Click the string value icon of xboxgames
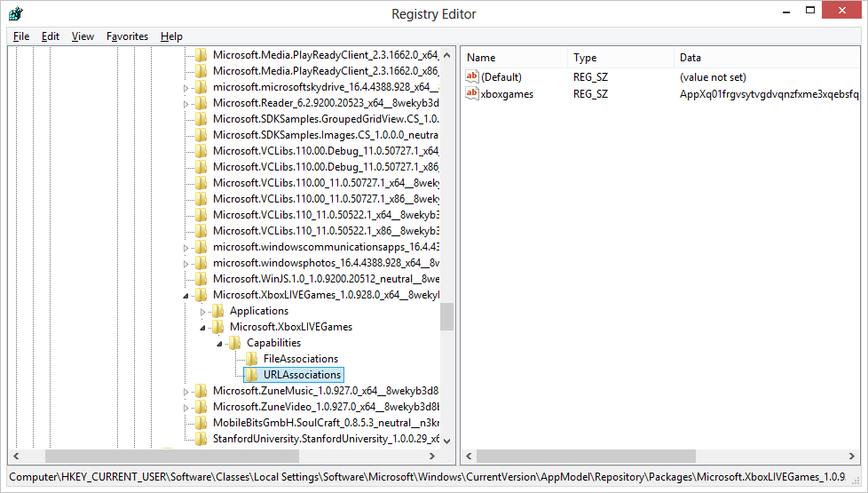The image size is (868, 493). 471,93
